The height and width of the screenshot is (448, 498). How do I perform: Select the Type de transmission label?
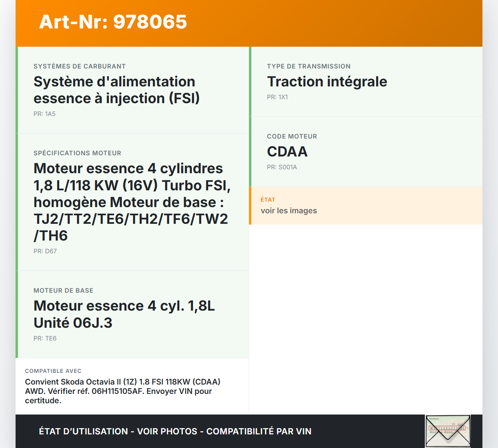(x=309, y=66)
